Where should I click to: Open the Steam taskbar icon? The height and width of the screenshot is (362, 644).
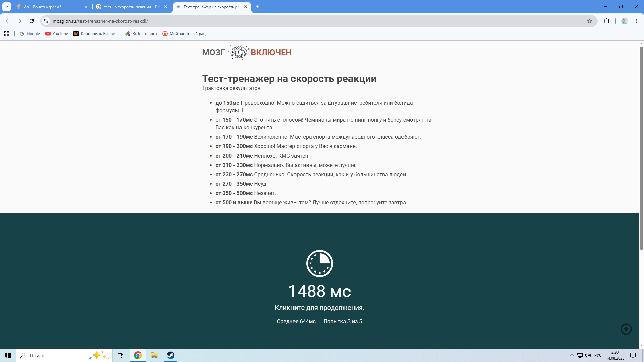[x=171, y=355]
